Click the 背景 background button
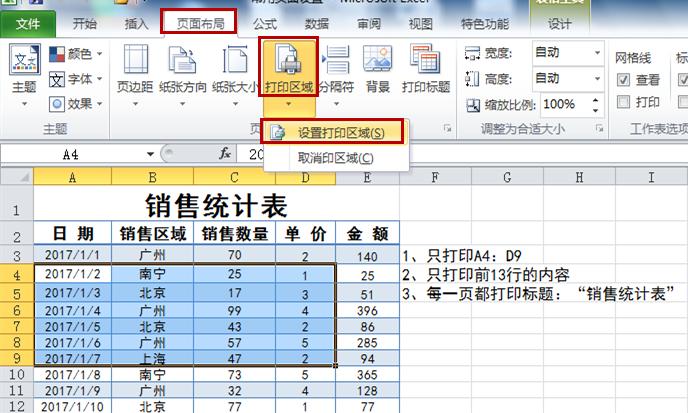Image resolution: width=688 pixels, height=413 pixels. tap(377, 69)
